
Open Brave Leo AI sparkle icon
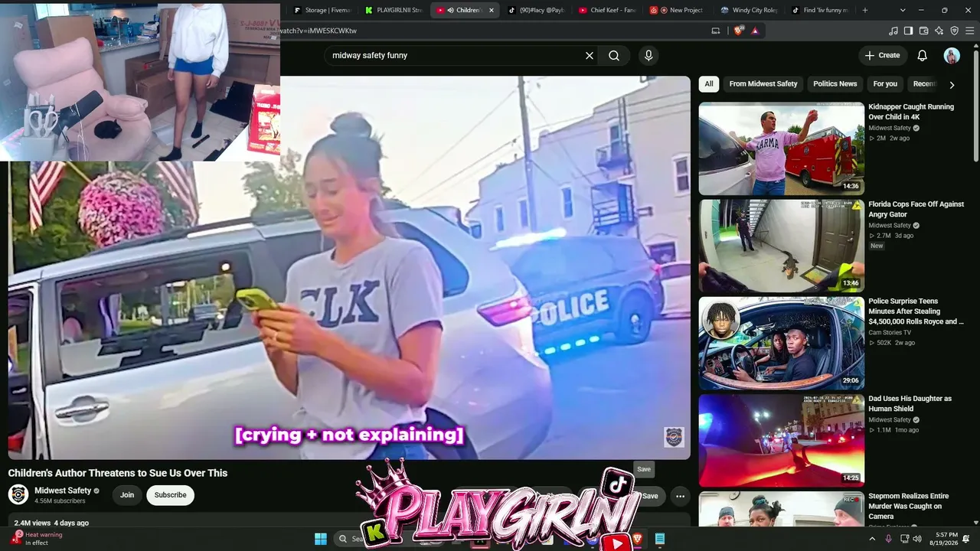click(939, 31)
